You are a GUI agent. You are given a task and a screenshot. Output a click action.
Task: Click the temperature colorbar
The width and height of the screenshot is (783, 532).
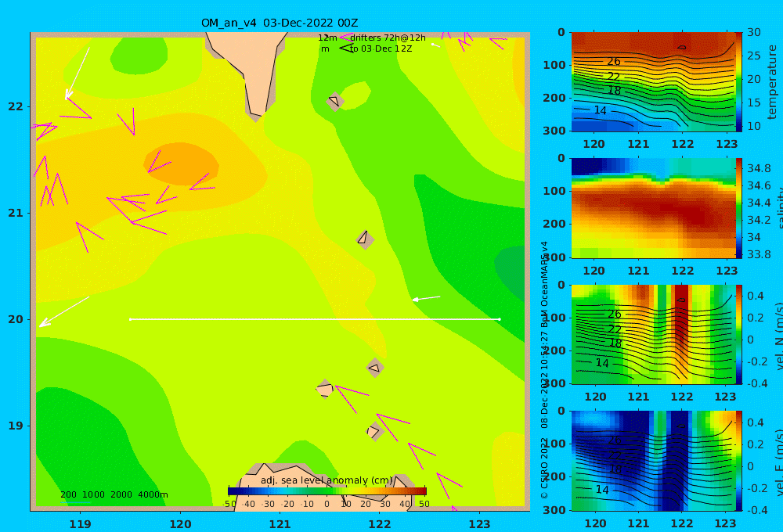click(739, 82)
